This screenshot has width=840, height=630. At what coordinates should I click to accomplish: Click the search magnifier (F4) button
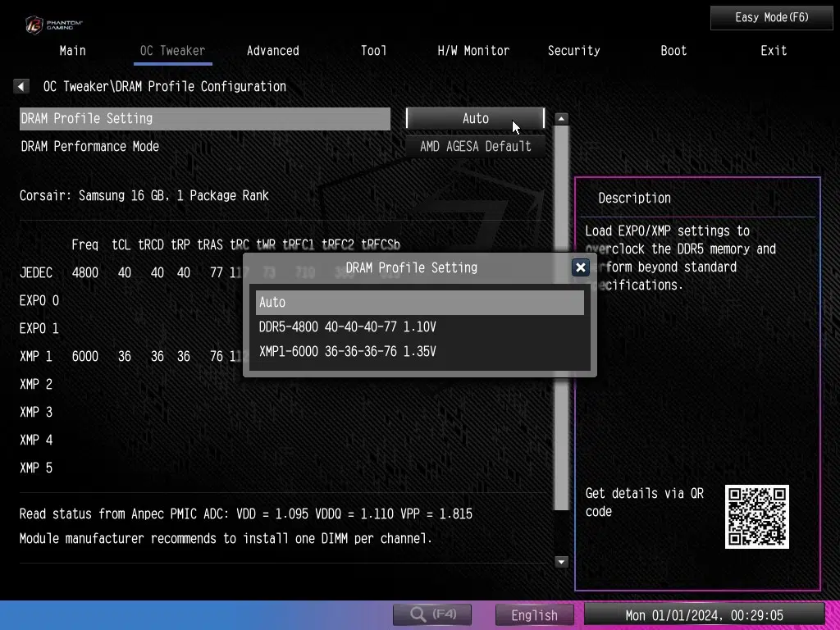click(432, 614)
